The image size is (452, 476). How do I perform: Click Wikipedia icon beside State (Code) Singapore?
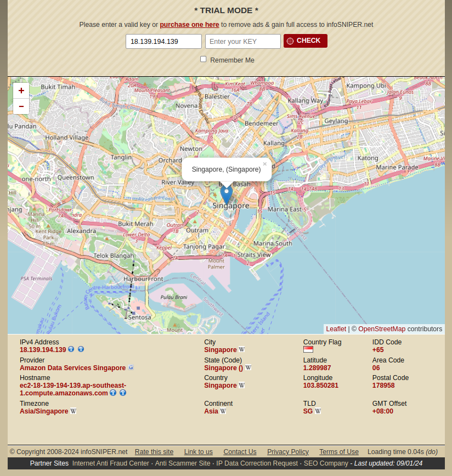[248, 368]
